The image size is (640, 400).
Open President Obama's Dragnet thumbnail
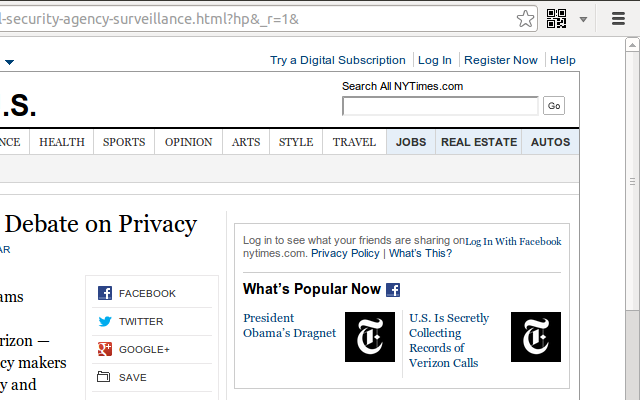coord(370,337)
